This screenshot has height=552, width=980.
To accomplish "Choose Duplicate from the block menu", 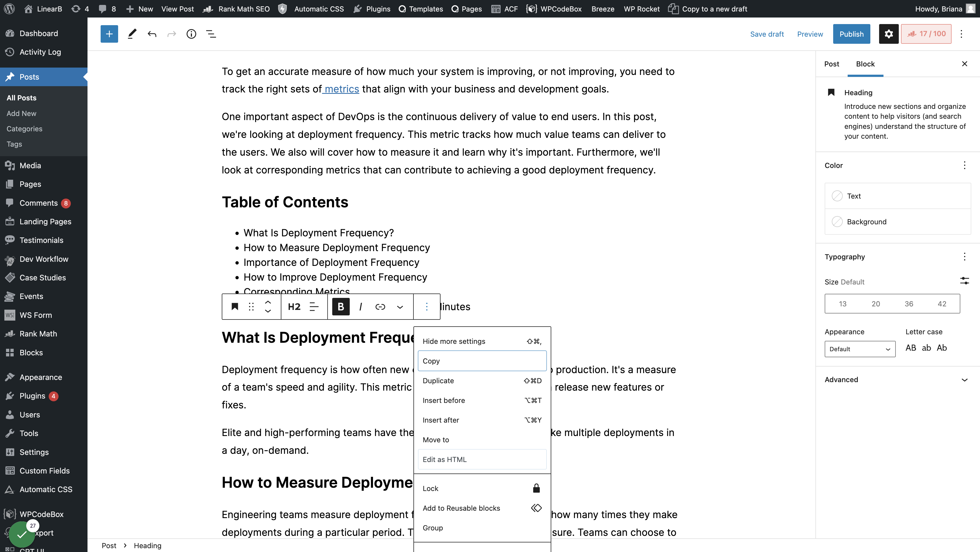I will pyautogui.click(x=482, y=381).
